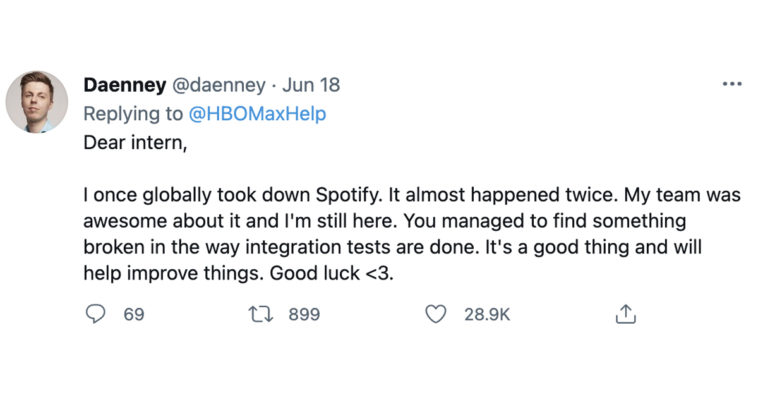The width and height of the screenshot is (758, 397).
Task: Open the Jun 18 timestamp link
Action: coord(311,85)
